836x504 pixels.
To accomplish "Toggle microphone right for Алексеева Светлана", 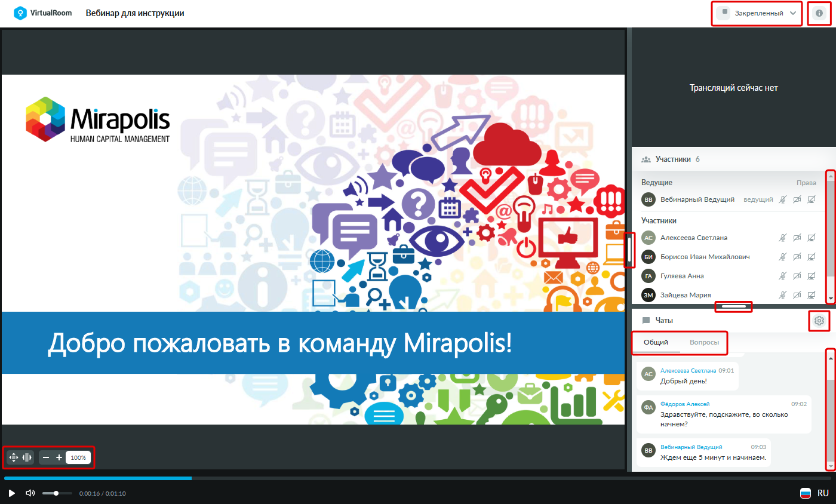I will click(x=782, y=238).
